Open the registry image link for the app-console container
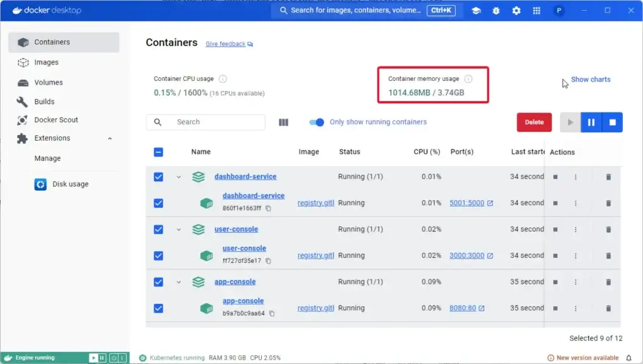 click(x=316, y=308)
